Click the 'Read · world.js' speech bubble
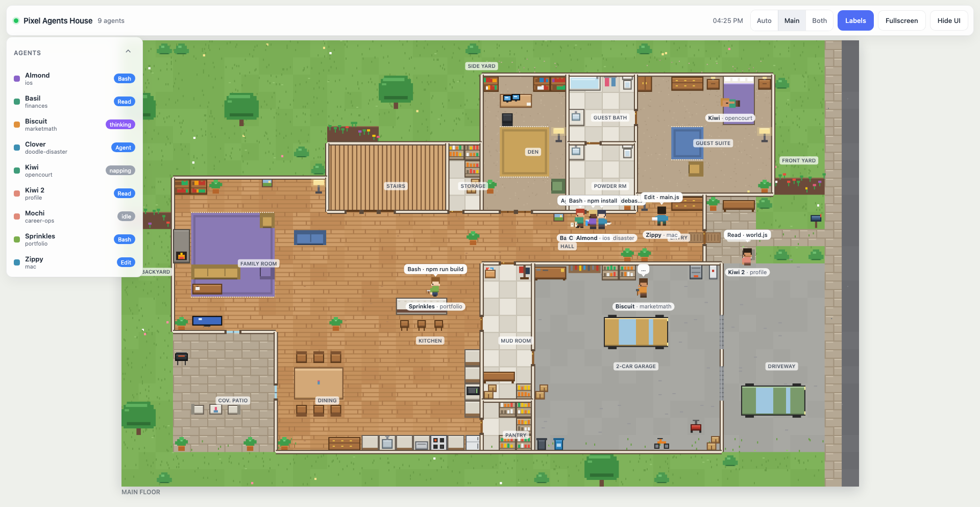The height and width of the screenshot is (507, 980). [747, 235]
